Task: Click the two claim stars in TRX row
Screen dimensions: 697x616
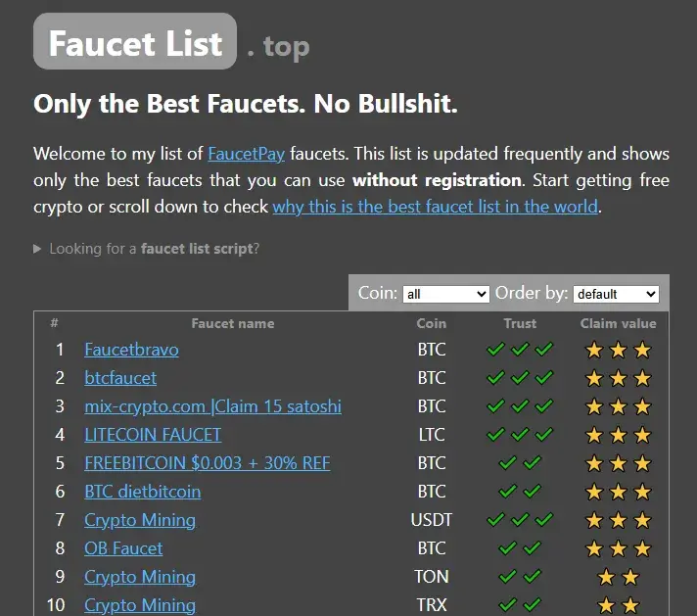Action: pos(619,606)
